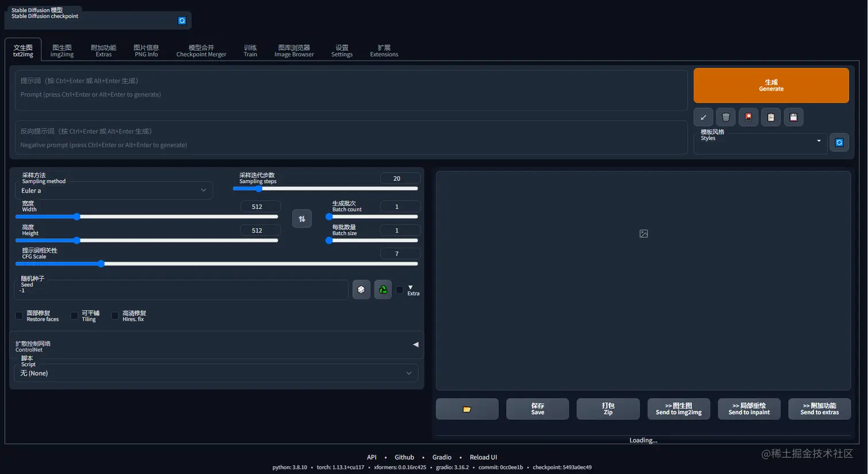Viewport: 868px width, 474px height.
Task: Click into the Prompt text box
Action: tap(351, 90)
